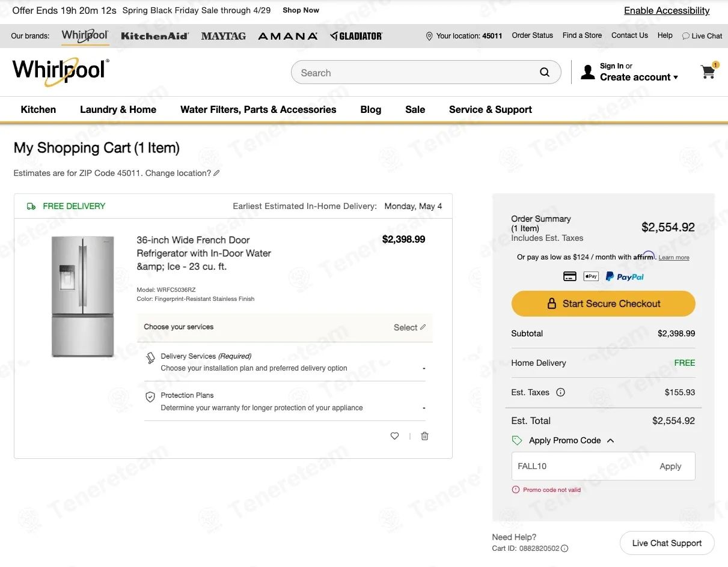Click the Whirlpool main logo
Viewport: 728px width, 567px height.
61,71
